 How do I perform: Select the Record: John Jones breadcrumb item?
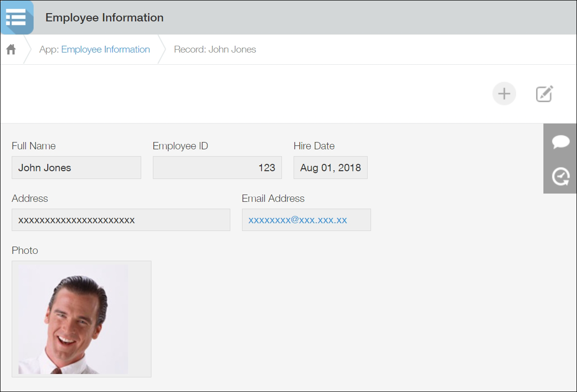(215, 49)
